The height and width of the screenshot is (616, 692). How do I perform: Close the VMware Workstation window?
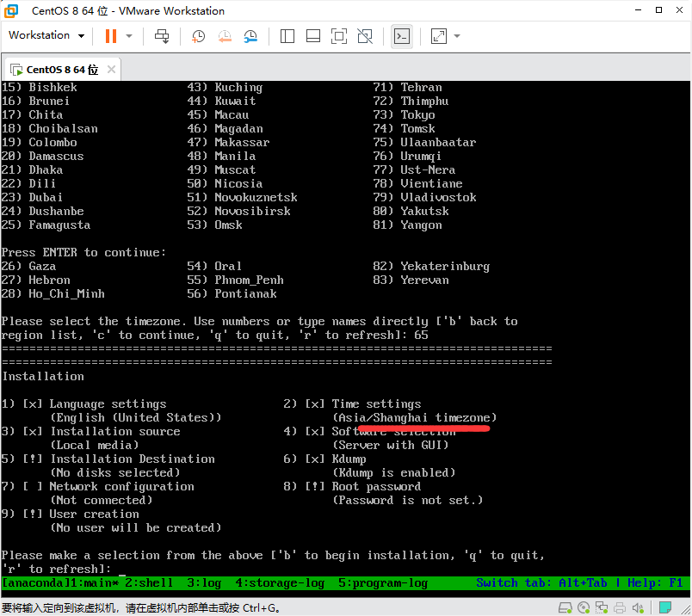(x=679, y=10)
